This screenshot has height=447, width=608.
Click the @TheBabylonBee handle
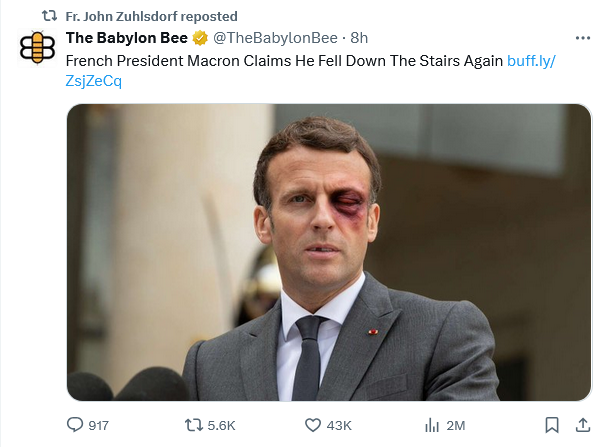pyautogui.click(x=275, y=38)
